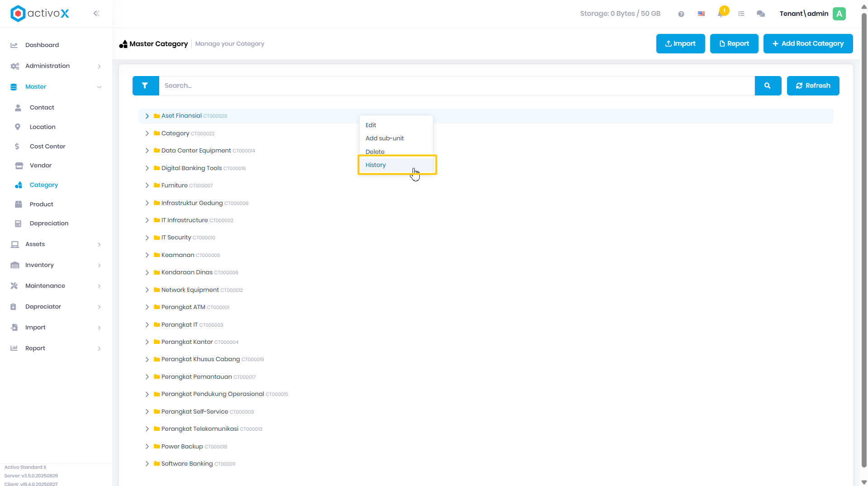Click the folder icon of Perangkat ATM
The height and width of the screenshot is (486, 868).
pyautogui.click(x=157, y=307)
